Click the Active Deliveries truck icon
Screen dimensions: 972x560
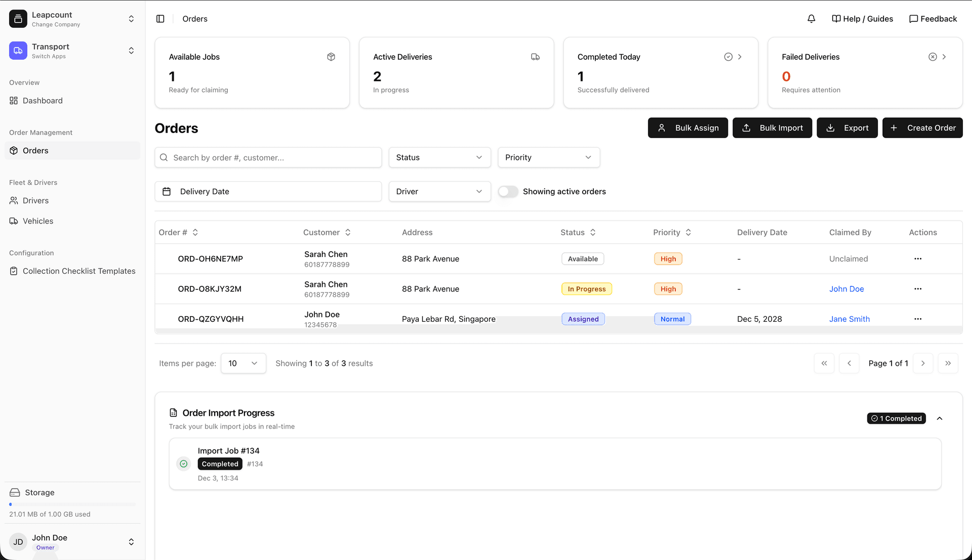pyautogui.click(x=535, y=57)
